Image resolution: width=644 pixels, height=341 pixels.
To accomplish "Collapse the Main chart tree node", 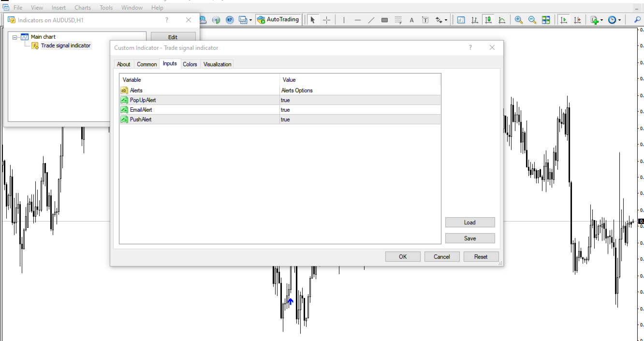I will [x=15, y=37].
